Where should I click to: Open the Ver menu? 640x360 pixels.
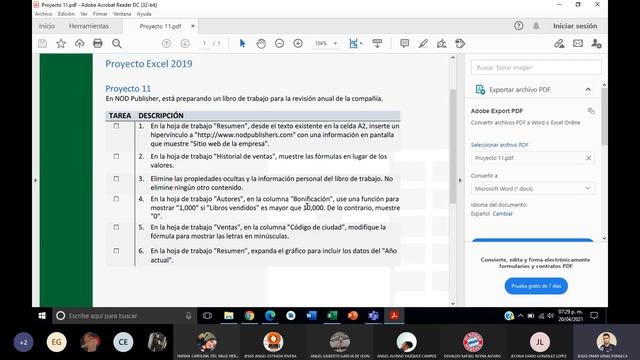click(84, 14)
